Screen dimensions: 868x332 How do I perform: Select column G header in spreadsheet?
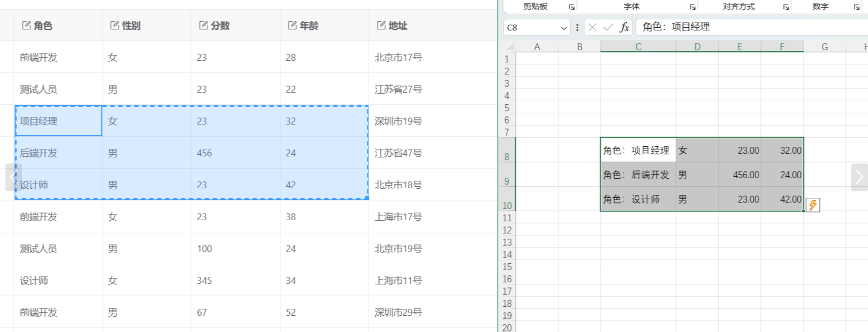(824, 47)
